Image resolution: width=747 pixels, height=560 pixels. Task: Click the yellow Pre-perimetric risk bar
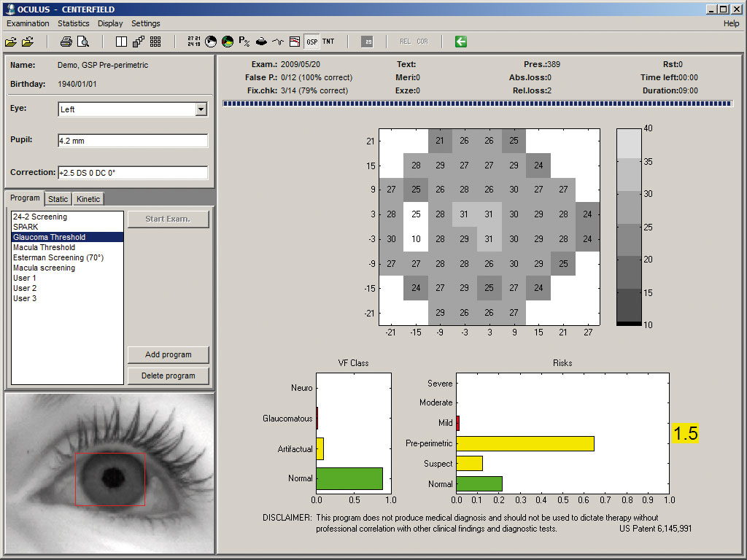click(525, 443)
